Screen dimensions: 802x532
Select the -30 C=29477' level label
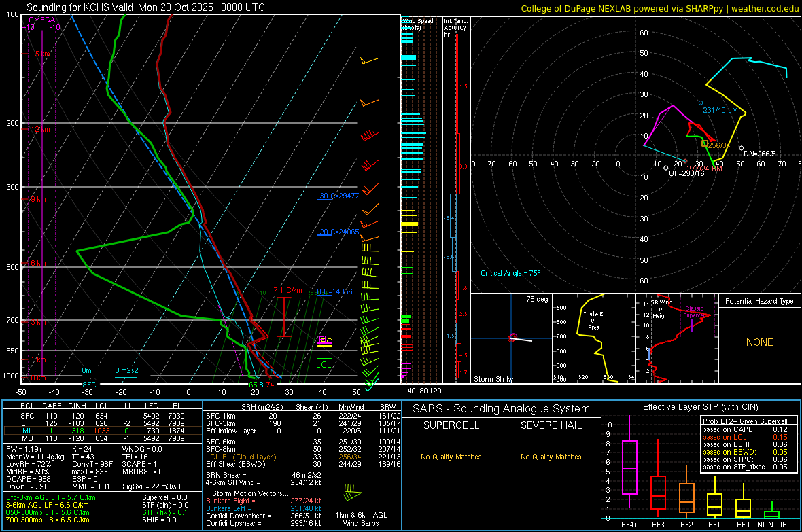[x=338, y=196]
